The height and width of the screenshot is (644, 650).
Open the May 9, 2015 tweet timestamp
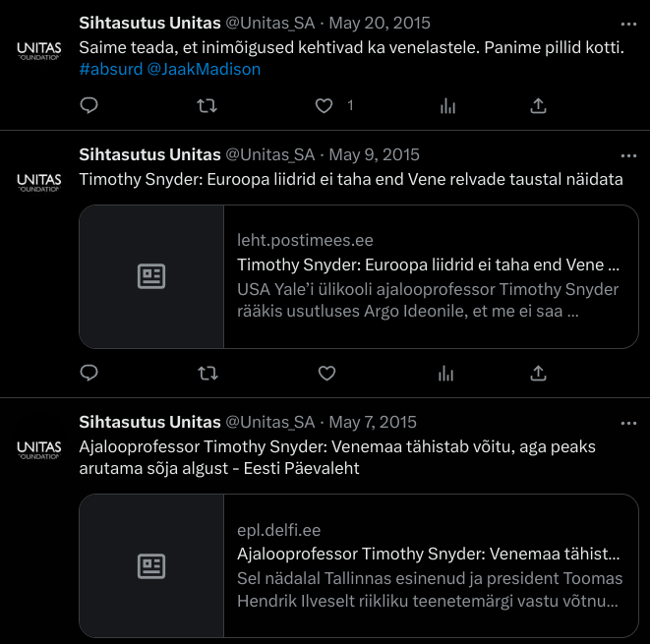click(x=374, y=154)
